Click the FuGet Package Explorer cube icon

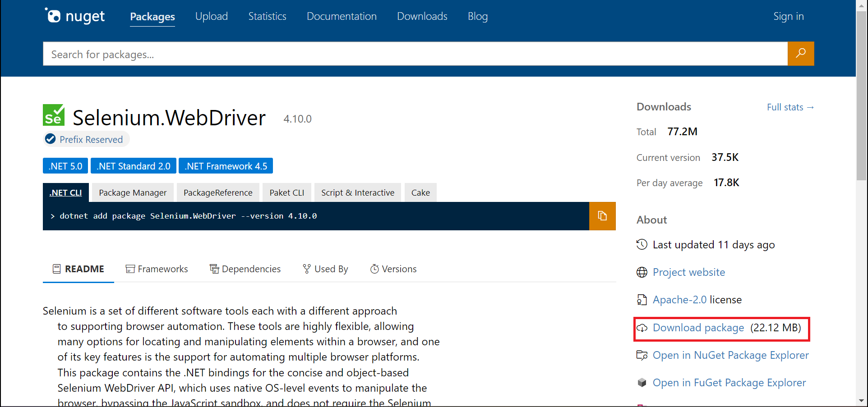click(642, 382)
